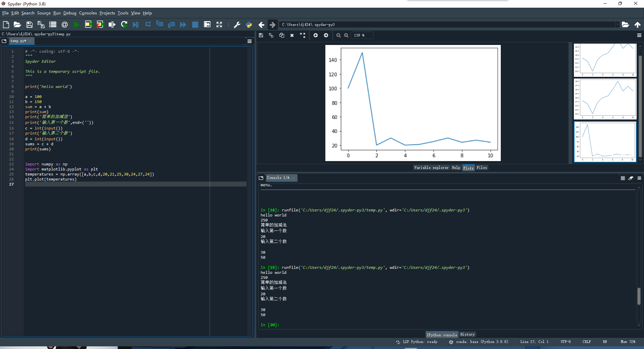644x349 pixels.
Task: Open plots pane options menu
Action: (639, 35)
